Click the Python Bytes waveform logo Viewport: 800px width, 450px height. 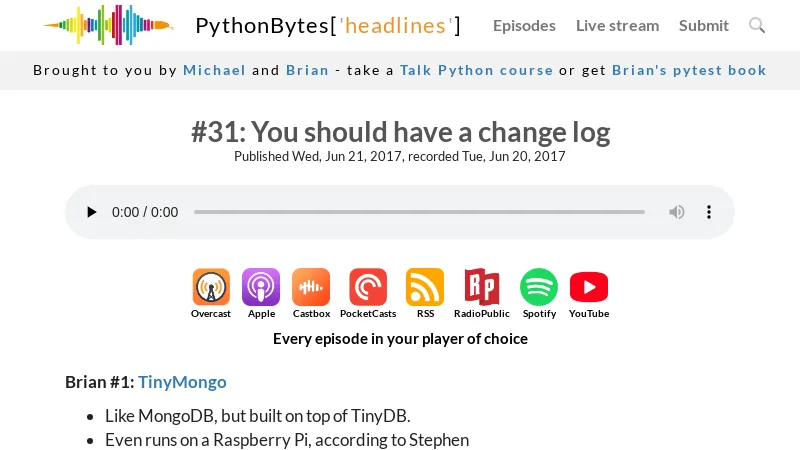tap(108, 25)
